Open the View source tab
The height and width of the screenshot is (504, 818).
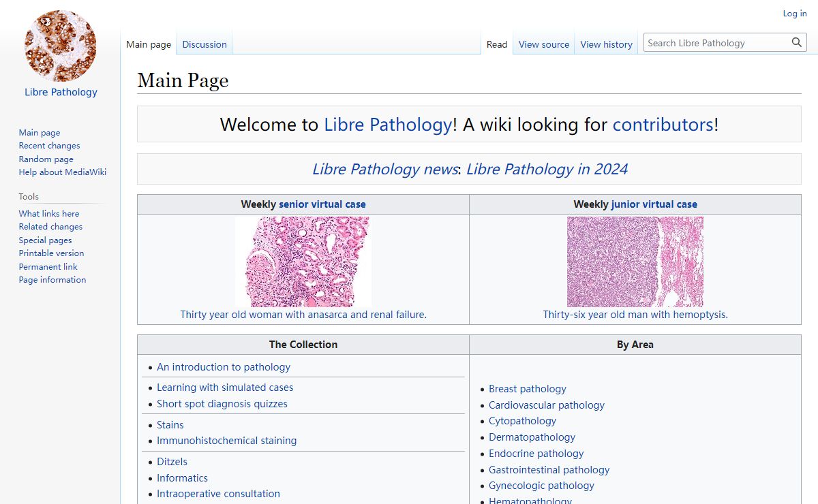544,44
